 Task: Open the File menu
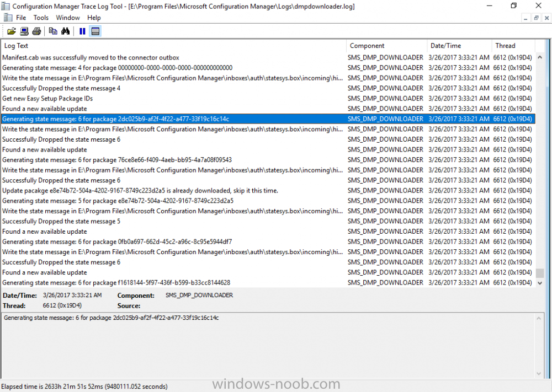[x=21, y=18]
